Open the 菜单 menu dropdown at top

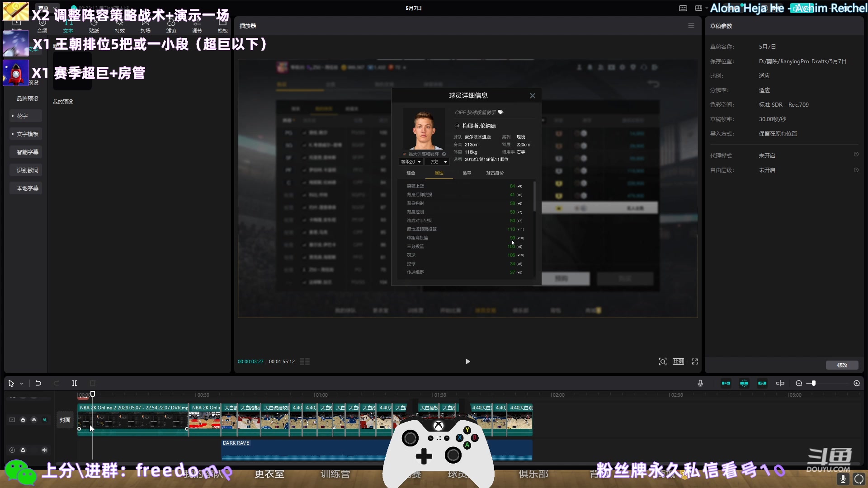(x=47, y=8)
